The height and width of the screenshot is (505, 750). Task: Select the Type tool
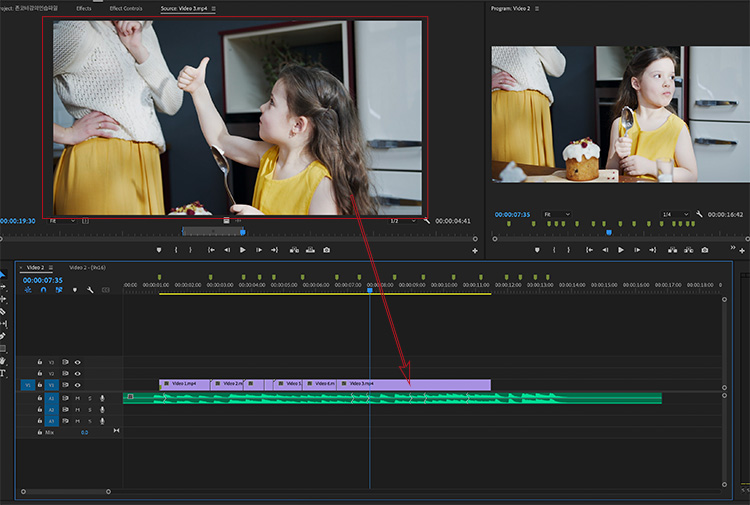[3, 373]
